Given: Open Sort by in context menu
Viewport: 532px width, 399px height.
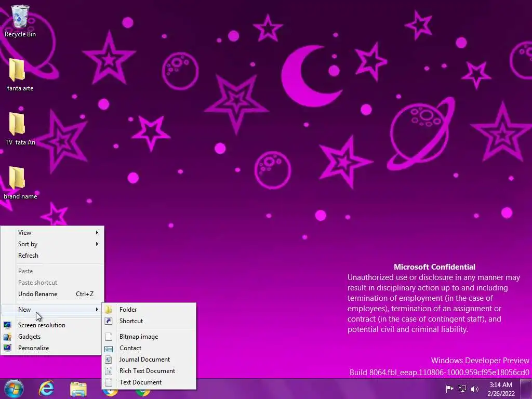Looking at the screenshot, I should (52, 244).
